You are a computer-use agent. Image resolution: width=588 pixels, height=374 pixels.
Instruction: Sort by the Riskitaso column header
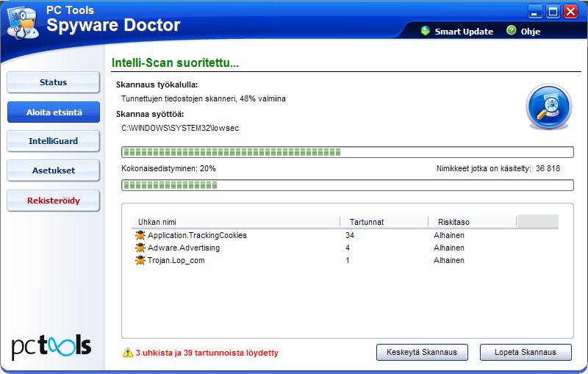(x=471, y=222)
